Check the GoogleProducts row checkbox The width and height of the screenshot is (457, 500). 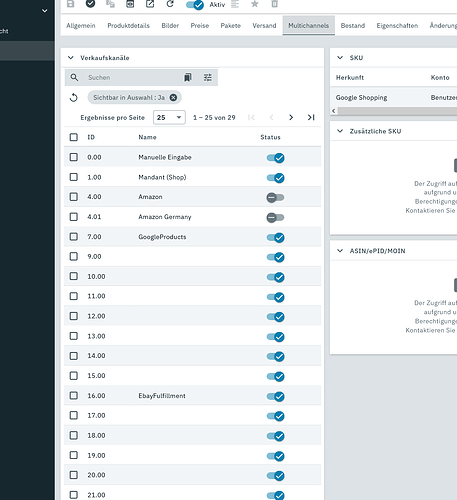click(74, 237)
